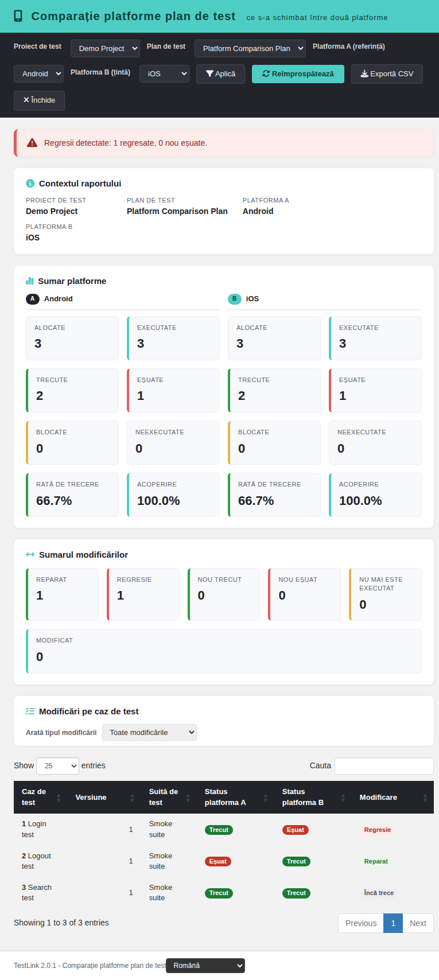Click the iOS 'B' platform badge

click(x=234, y=299)
